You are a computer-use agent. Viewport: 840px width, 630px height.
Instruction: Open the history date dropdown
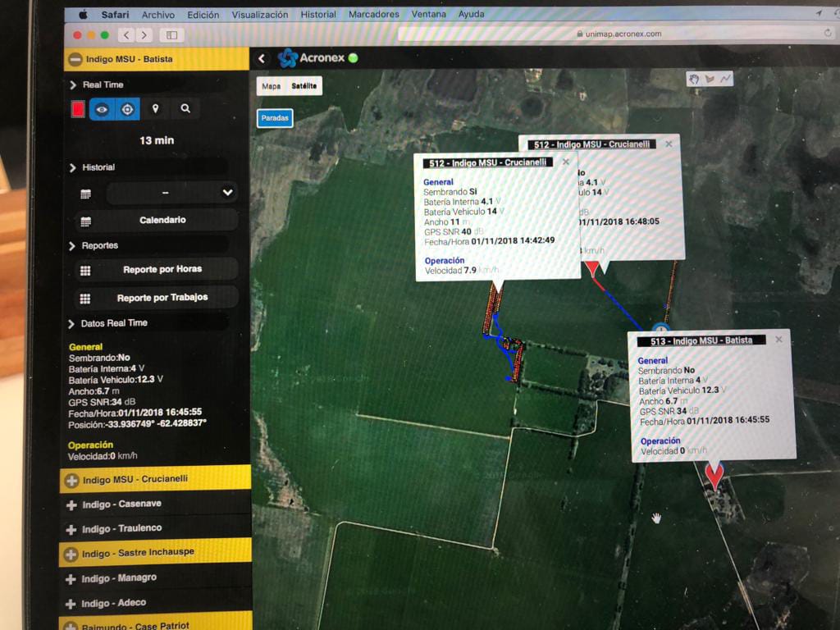pos(172,193)
